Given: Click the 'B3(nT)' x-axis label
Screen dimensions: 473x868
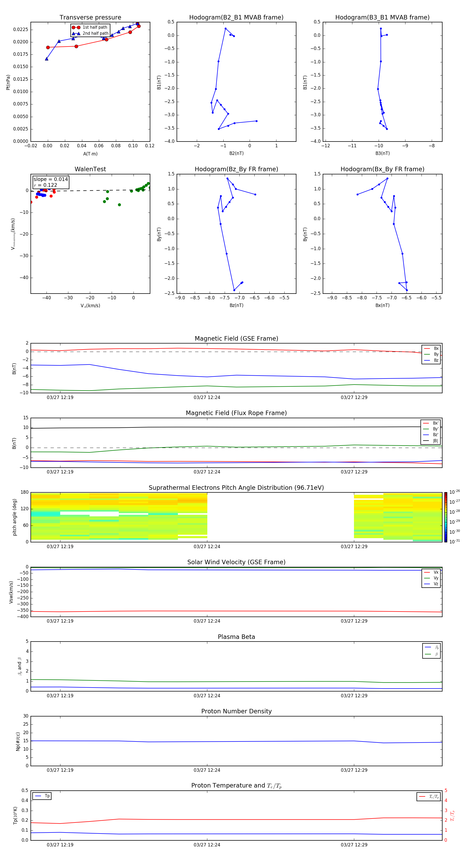Looking at the screenshot, I should pyautogui.click(x=382, y=153).
